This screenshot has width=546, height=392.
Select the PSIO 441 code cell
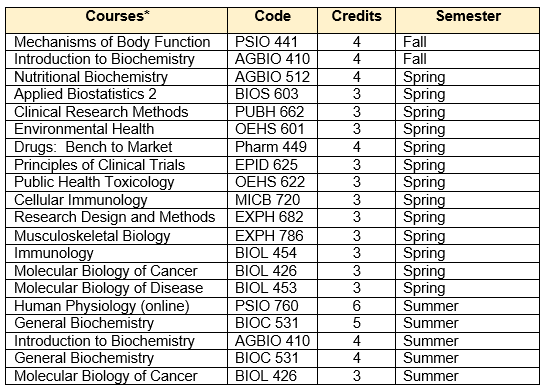click(273, 42)
